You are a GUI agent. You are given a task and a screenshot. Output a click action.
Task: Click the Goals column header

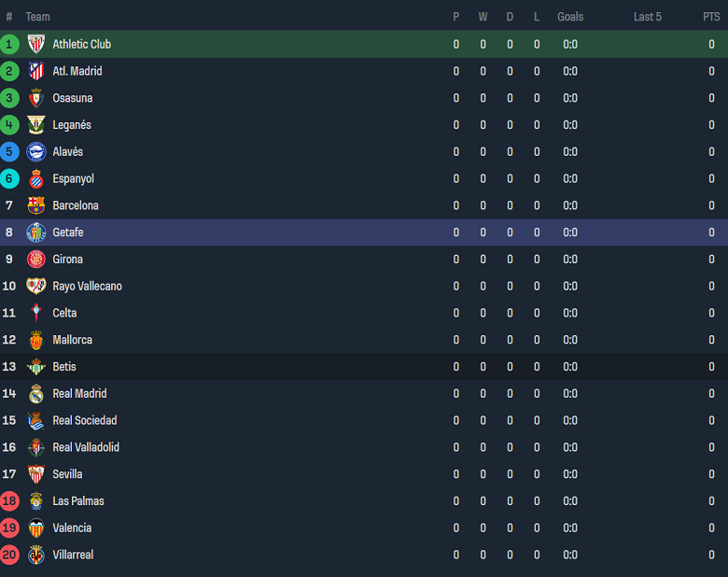(x=570, y=17)
